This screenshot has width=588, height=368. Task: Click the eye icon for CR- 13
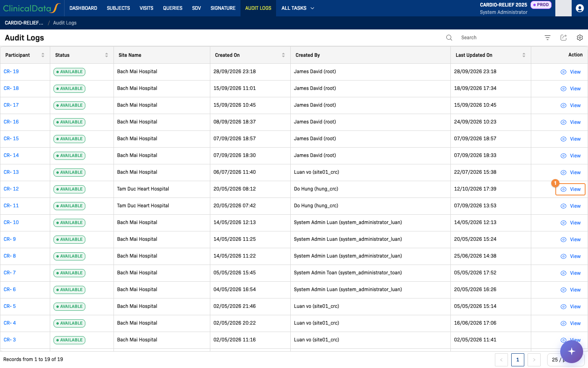(x=563, y=173)
